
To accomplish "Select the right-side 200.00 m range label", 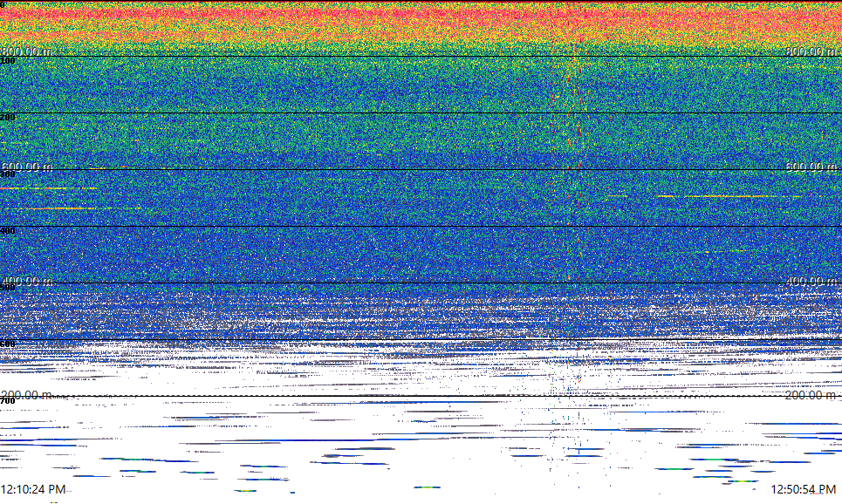I will coord(811,395).
